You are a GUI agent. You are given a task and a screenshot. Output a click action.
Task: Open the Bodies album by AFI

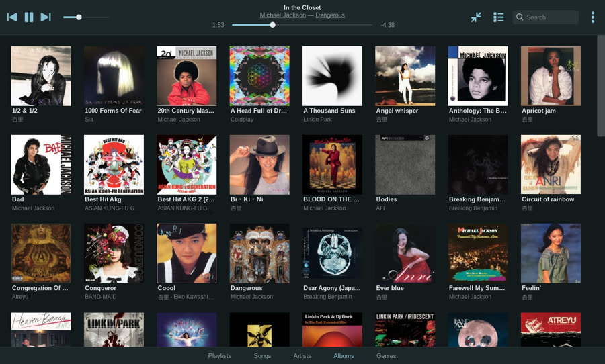click(x=405, y=165)
